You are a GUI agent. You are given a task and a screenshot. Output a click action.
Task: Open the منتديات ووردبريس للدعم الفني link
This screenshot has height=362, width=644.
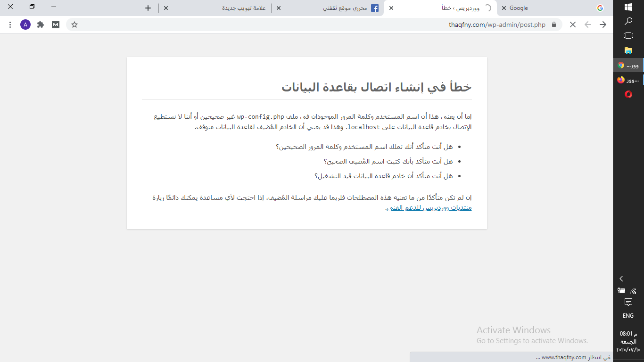click(429, 208)
